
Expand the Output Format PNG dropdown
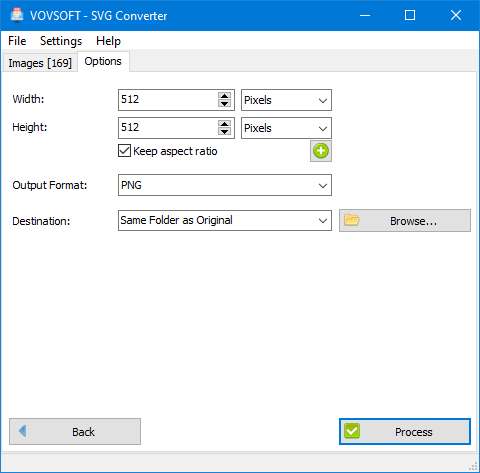pos(225,185)
